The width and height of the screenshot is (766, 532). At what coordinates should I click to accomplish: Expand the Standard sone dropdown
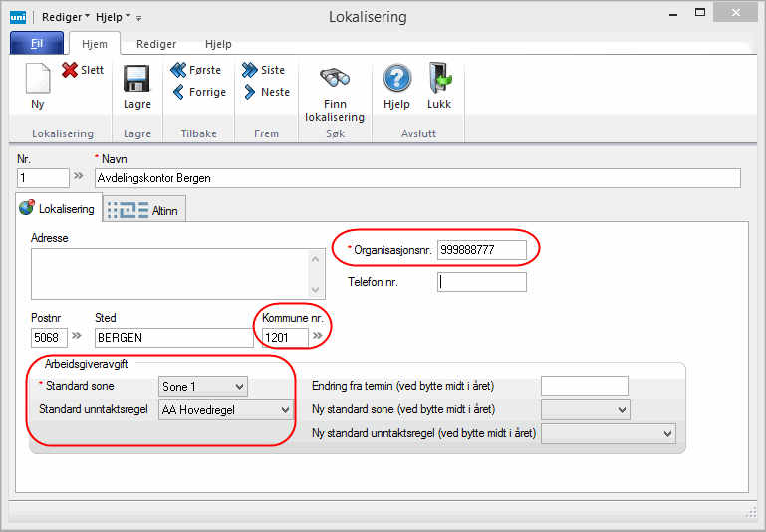[238, 386]
